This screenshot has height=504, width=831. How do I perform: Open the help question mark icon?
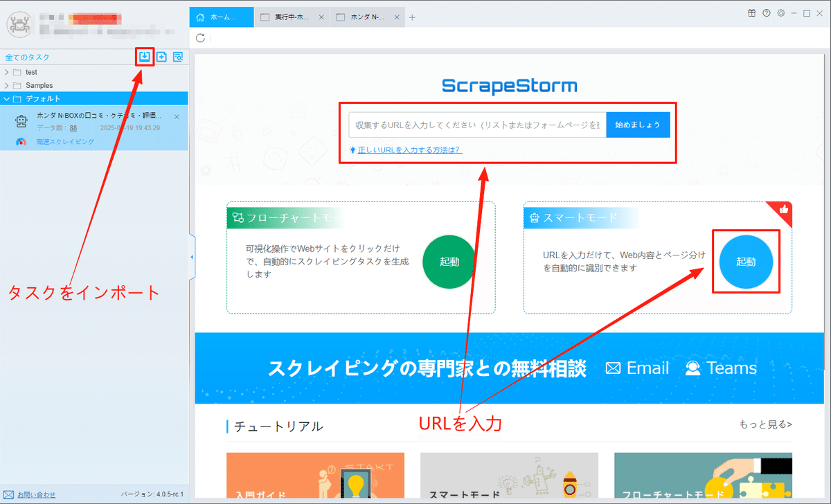coord(767,13)
